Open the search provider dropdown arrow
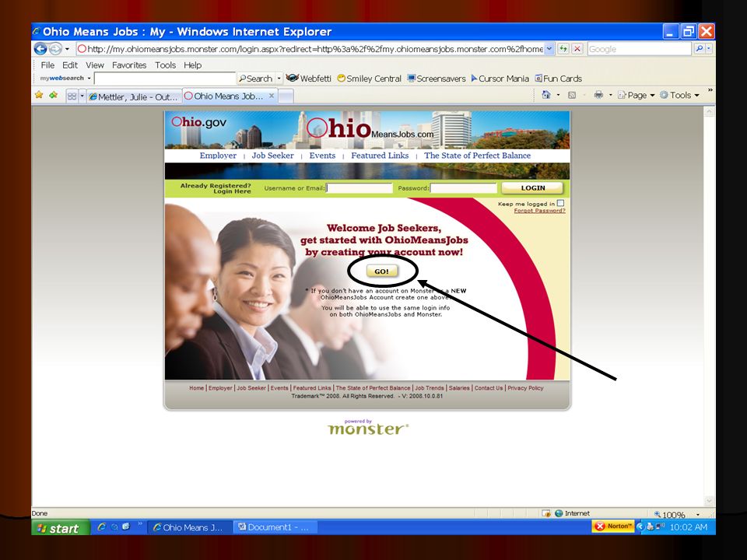The width and height of the screenshot is (747, 560). [x=709, y=48]
